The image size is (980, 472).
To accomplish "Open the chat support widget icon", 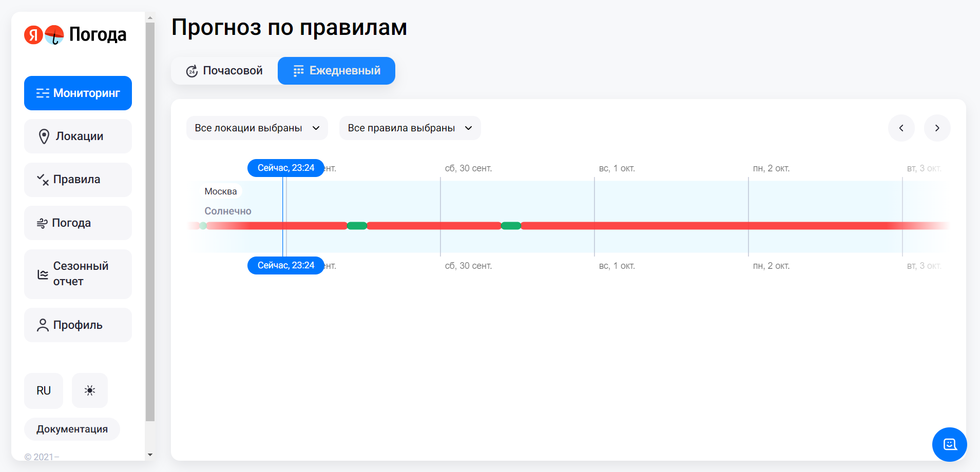I will [x=949, y=444].
